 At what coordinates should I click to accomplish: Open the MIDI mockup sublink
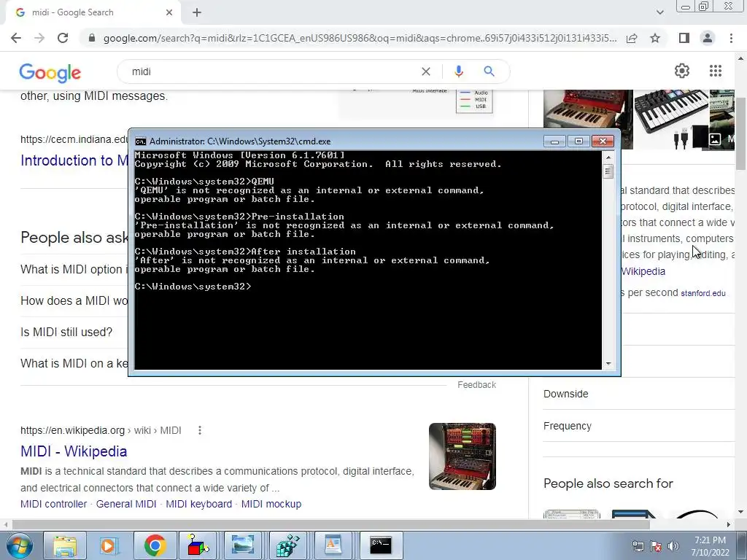(271, 504)
